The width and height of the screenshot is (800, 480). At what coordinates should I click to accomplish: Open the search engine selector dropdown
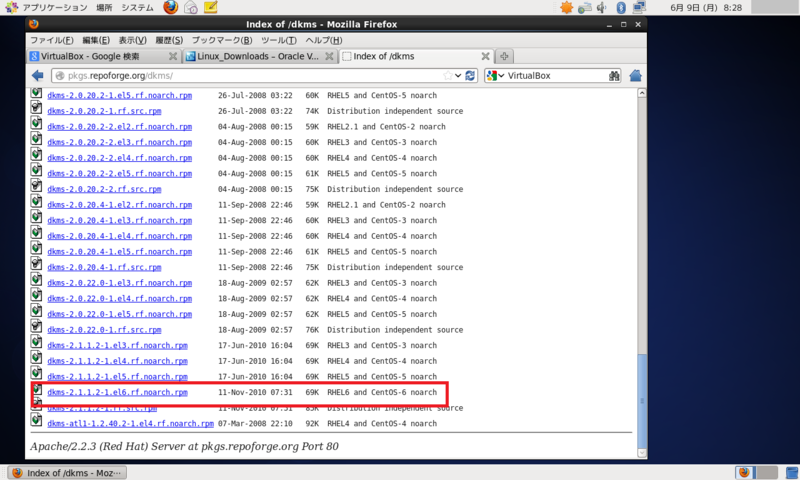click(495, 75)
